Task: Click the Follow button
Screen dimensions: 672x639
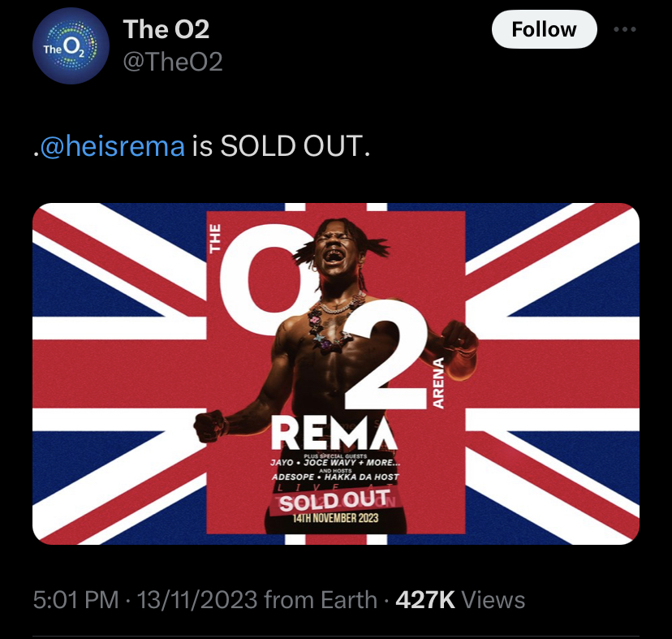Action: [x=544, y=30]
